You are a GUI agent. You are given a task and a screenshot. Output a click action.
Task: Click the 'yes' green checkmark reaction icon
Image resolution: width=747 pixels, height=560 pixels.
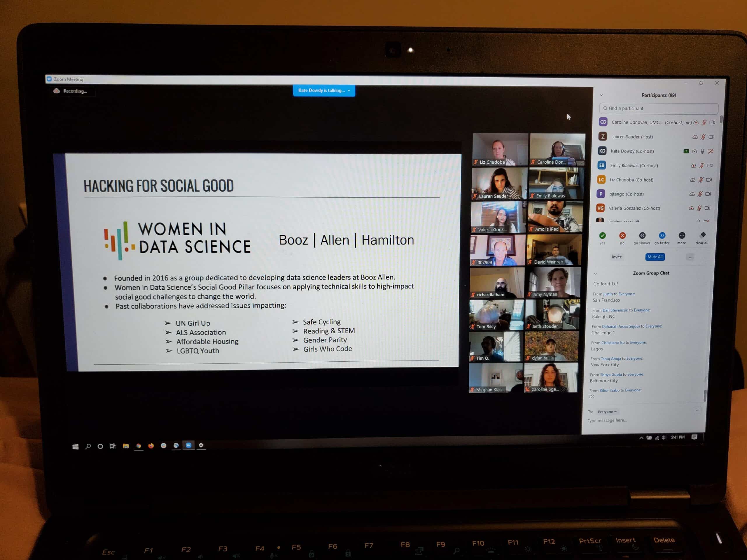[x=603, y=236]
